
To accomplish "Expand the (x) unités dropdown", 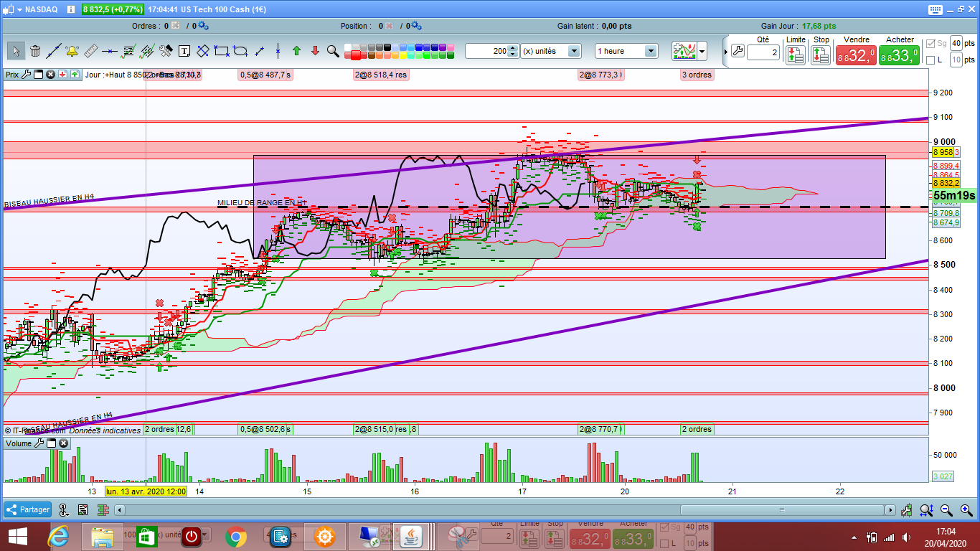I will 573,51.
